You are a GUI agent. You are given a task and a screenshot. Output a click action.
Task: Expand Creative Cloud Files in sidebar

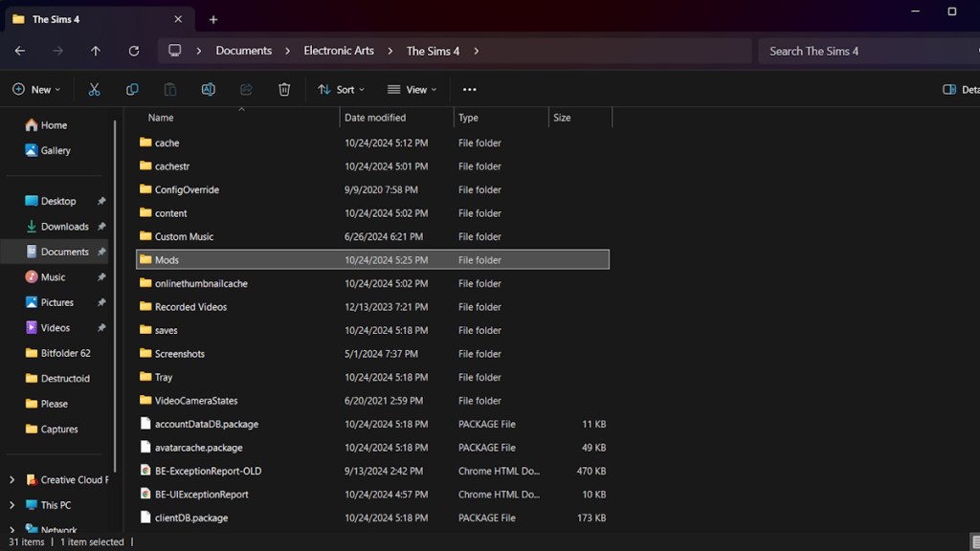point(11,480)
